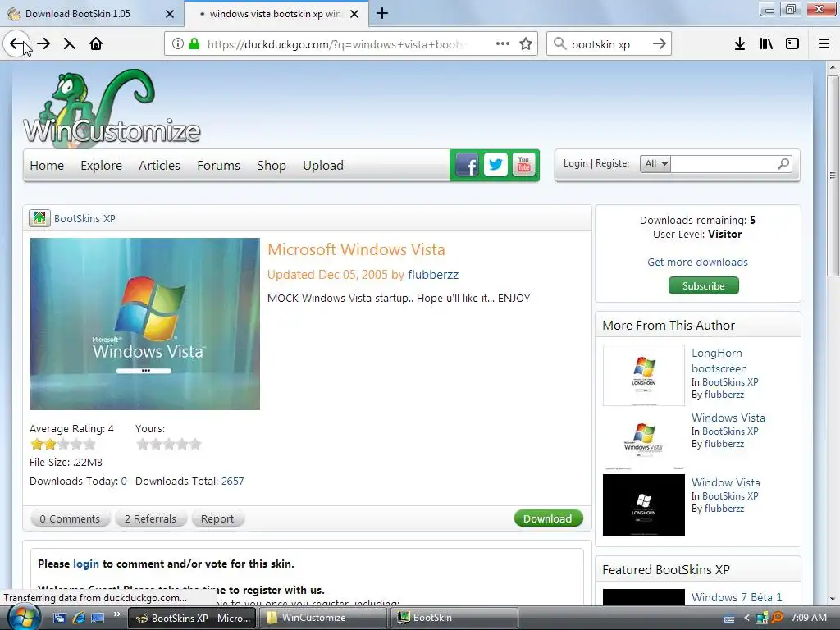This screenshot has height=630, width=840.
Task: Click the browser URL address field
Action: [x=336, y=44]
